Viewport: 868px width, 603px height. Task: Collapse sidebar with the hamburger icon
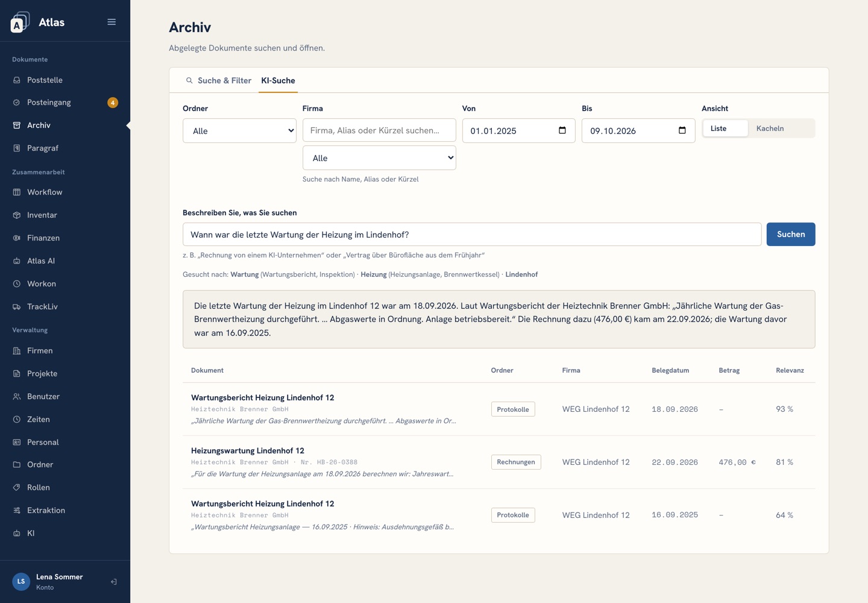[x=112, y=22]
